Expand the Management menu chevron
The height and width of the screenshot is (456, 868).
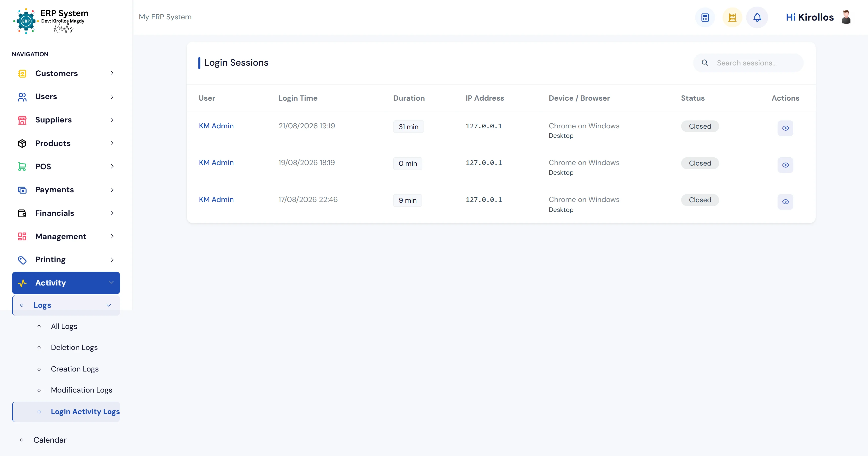point(112,236)
